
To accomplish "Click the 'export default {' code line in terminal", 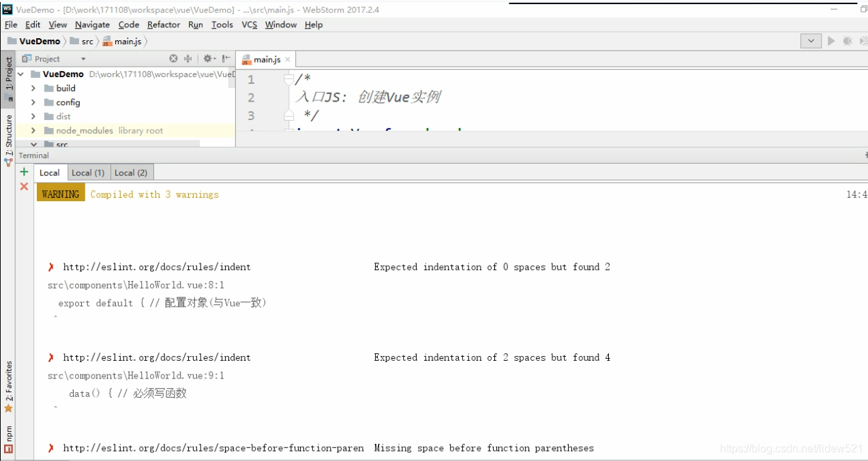I will [162, 303].
